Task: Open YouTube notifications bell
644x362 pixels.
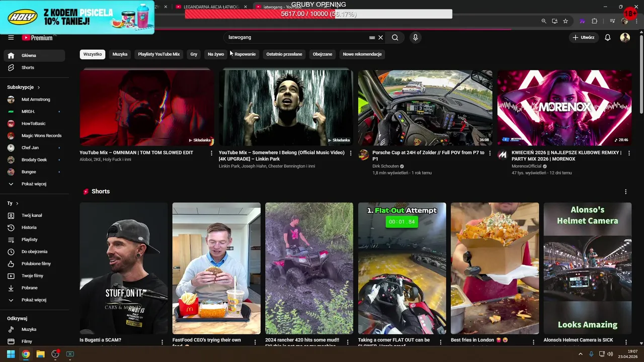Action: point(608,37)
